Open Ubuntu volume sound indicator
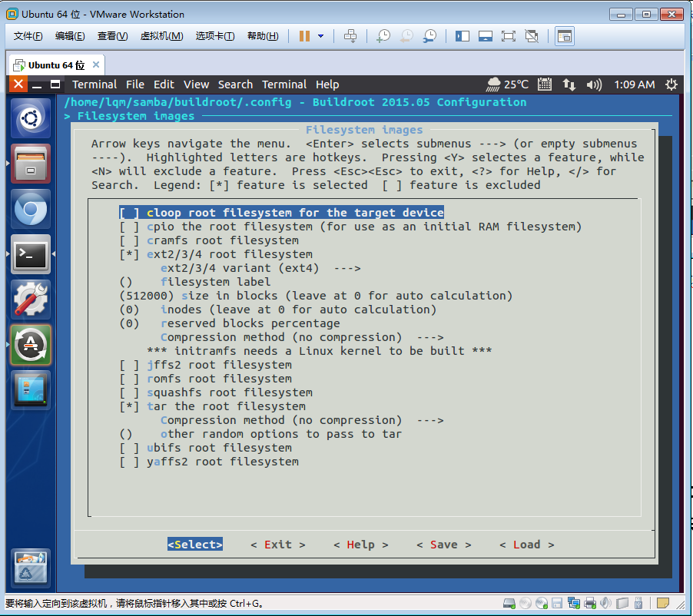Screen dimensions: 693x616 [594, 84]
